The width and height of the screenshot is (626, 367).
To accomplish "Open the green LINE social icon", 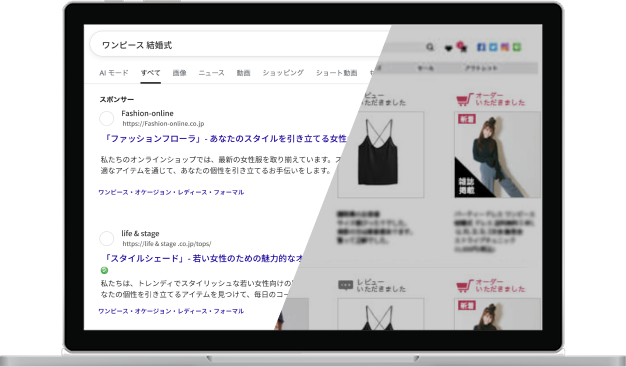I will click(x=517, y=47).
